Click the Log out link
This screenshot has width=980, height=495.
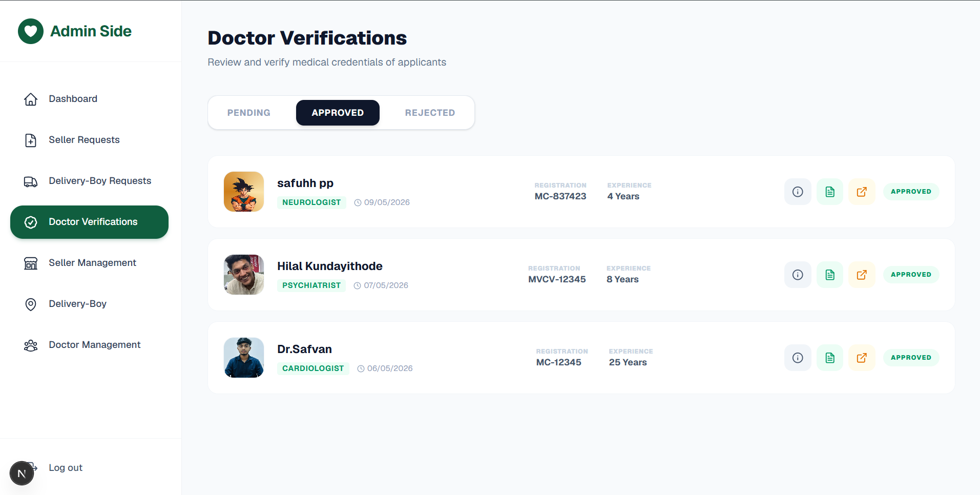click(x=66, y=468)
